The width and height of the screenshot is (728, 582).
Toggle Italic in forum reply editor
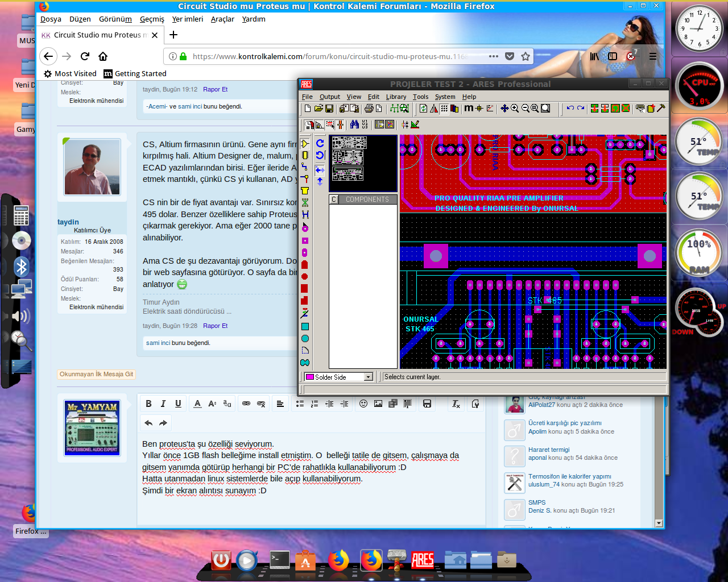[x=163, y=404]
